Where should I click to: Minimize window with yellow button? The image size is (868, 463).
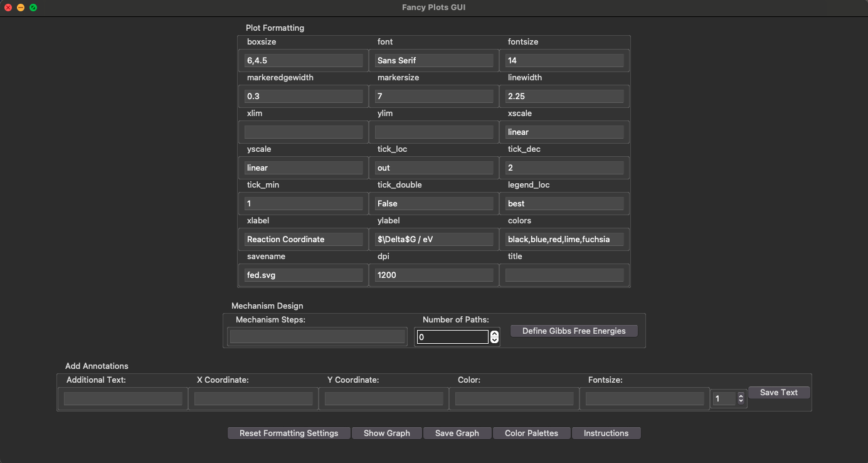coord(21,8)
